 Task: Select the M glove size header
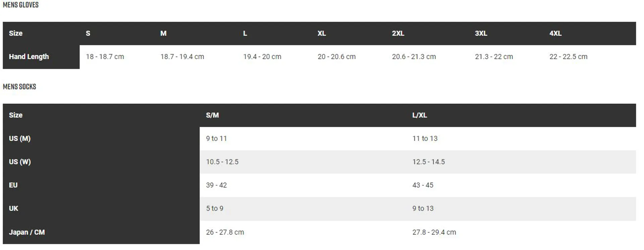click(x=163, y=33)
